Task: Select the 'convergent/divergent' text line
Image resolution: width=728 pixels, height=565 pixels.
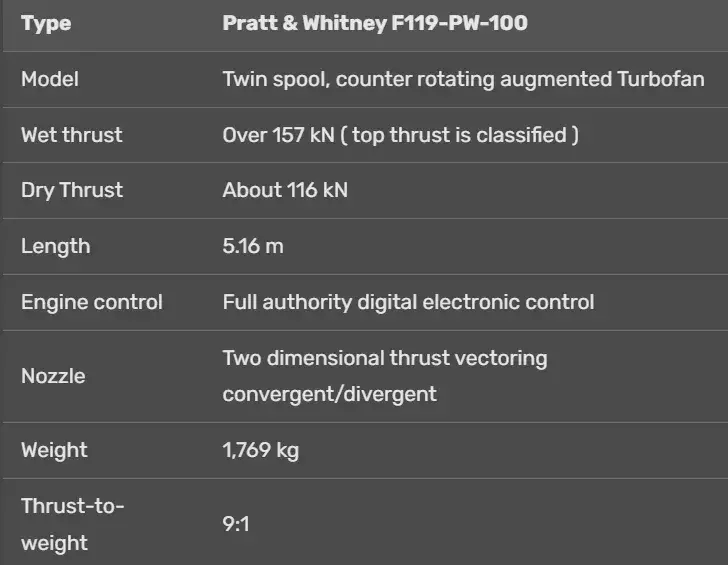Action: coord(329,394)
